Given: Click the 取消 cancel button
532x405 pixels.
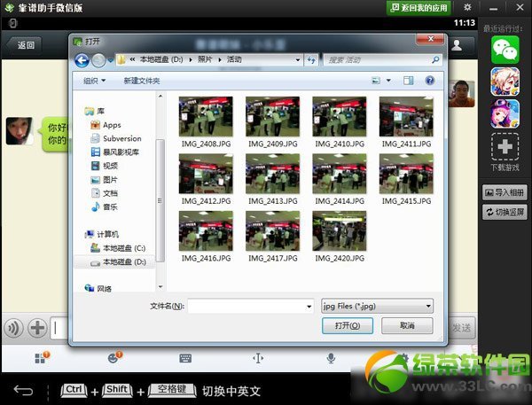Looking at the screenshot, I should [x=407, y=325].
